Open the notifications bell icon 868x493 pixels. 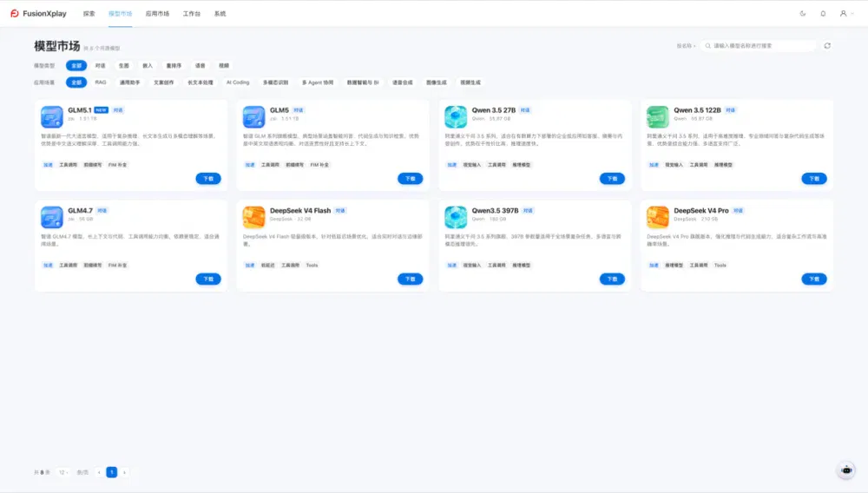pyautogui.click(x=823, y=13)
